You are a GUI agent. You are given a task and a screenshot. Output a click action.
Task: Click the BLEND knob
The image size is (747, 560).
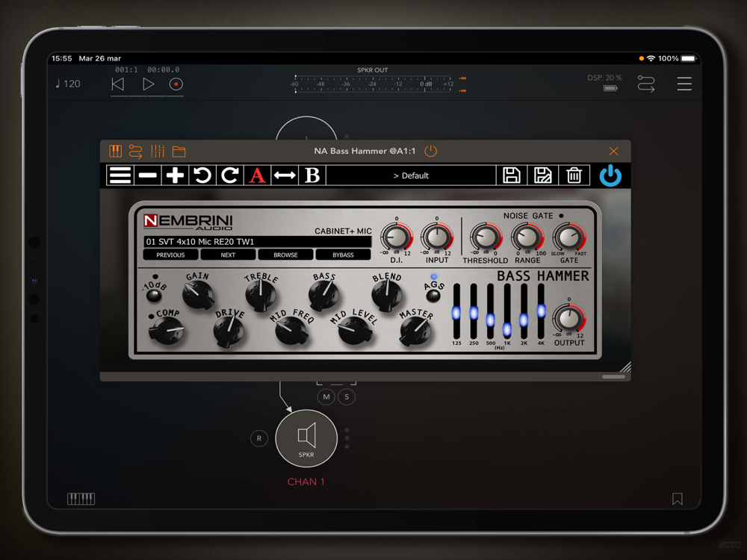(387, 295)
